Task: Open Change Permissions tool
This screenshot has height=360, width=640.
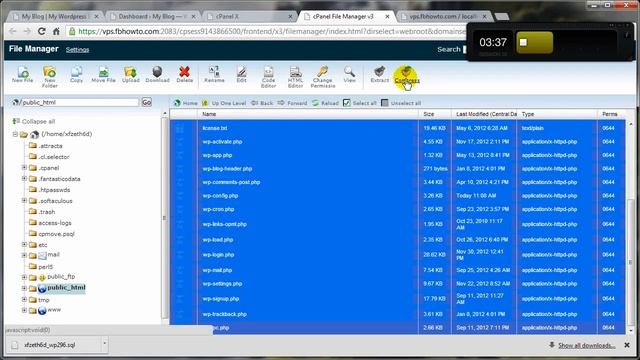Action: 322,77
